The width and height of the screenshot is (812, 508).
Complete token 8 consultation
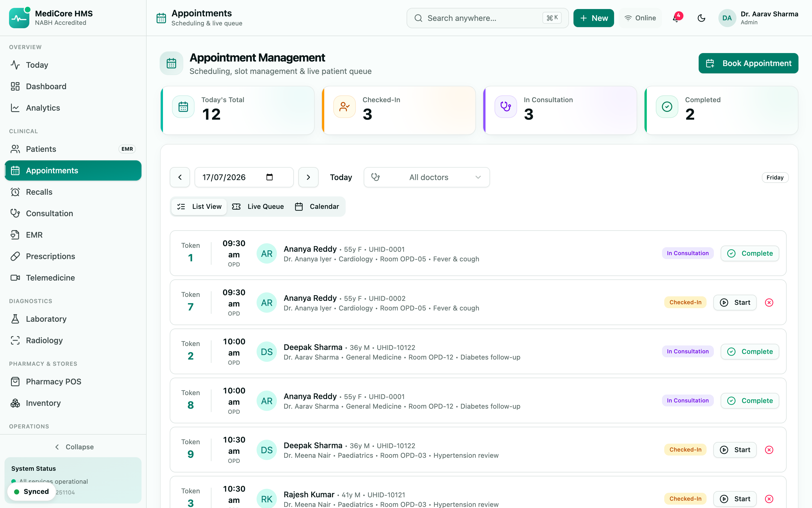pos(750,400)
